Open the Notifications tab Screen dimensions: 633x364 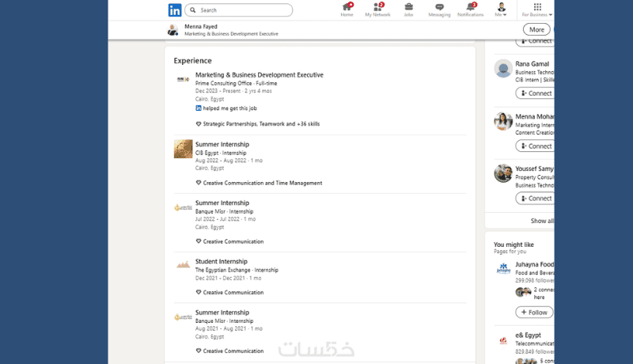[470, 9]
